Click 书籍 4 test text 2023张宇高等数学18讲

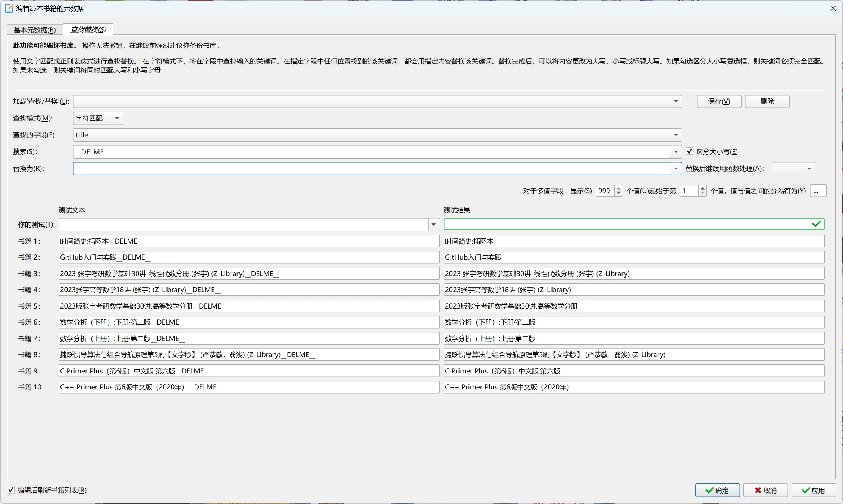point(249,289)
